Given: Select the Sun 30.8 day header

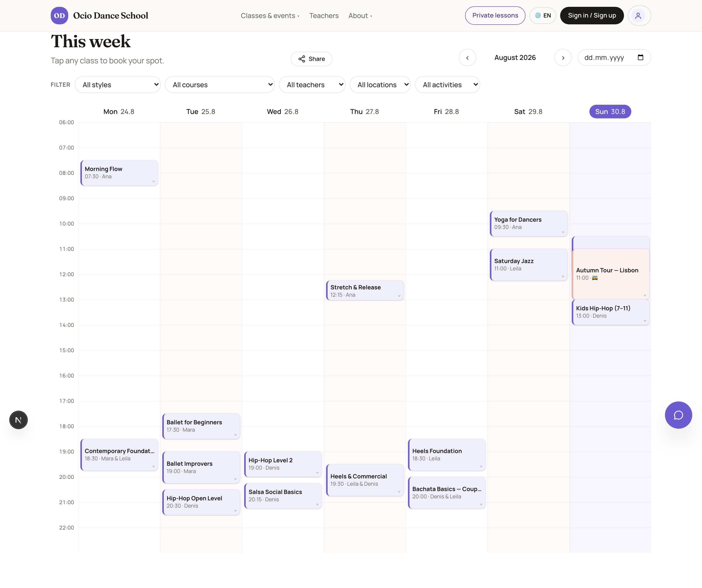Looking at the screenshot, I should coord(610,112).
